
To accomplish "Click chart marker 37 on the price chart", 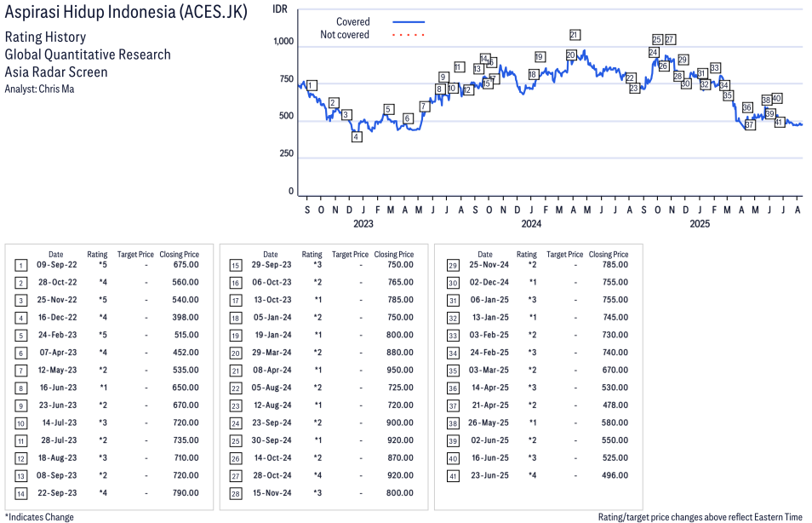I will [750, 125].
